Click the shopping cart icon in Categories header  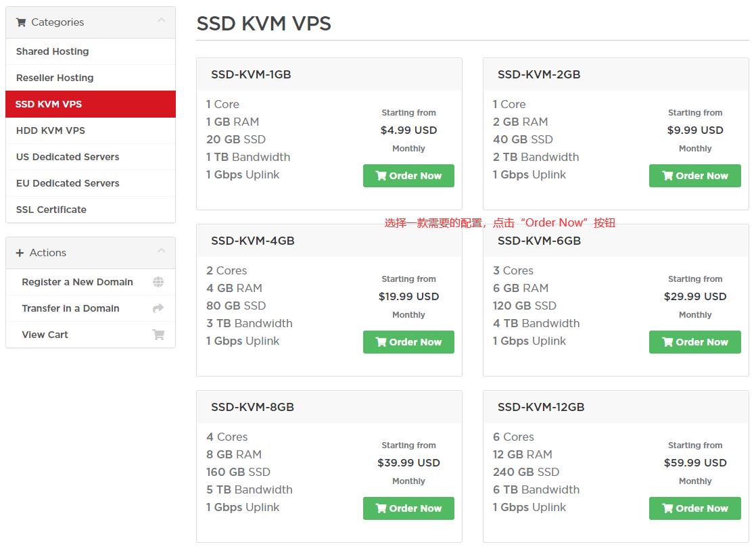21,22
